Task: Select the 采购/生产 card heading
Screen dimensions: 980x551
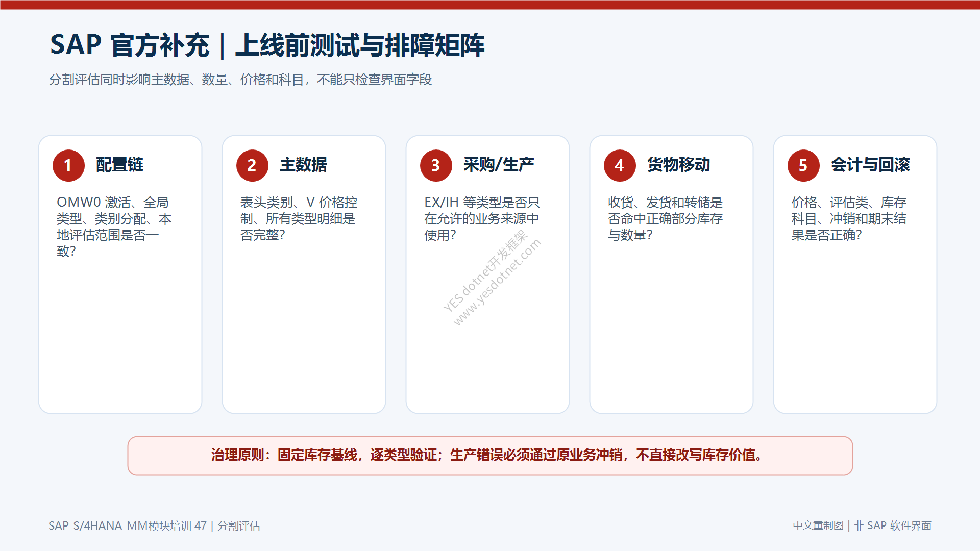Action: 499,165
